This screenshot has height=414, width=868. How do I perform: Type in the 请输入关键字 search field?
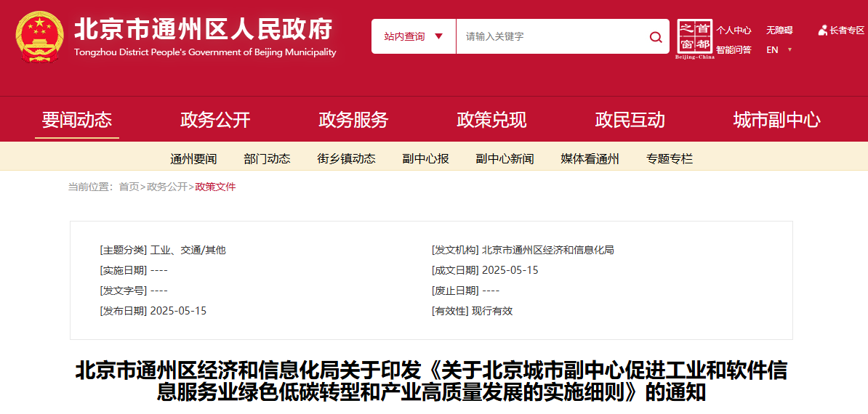[x=552, y=36]
